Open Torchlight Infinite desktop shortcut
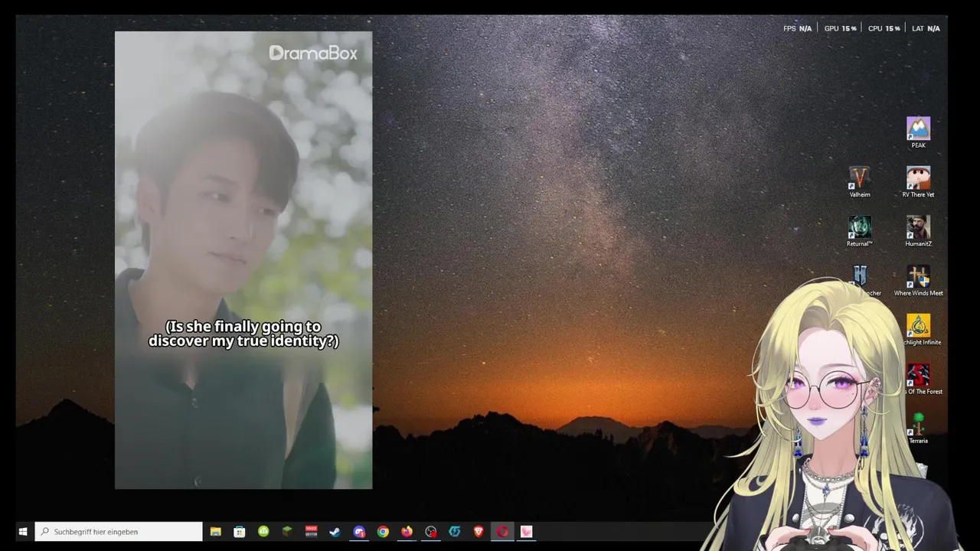 click(919, 330)
